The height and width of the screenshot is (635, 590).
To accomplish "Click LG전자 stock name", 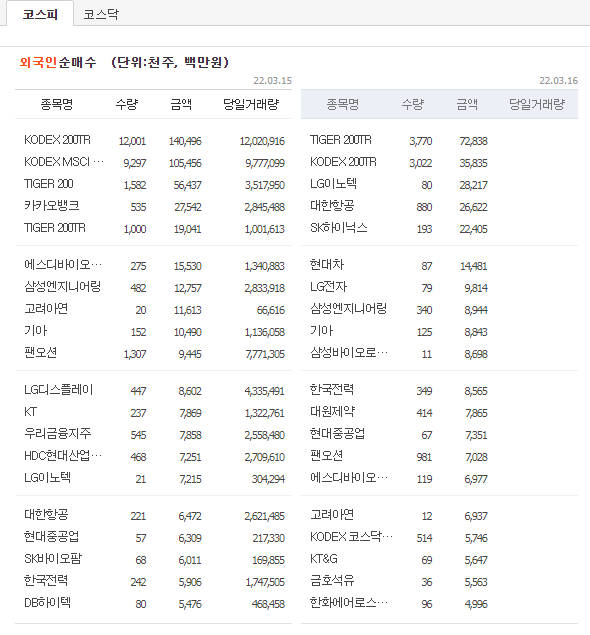I will click(328, 287).
